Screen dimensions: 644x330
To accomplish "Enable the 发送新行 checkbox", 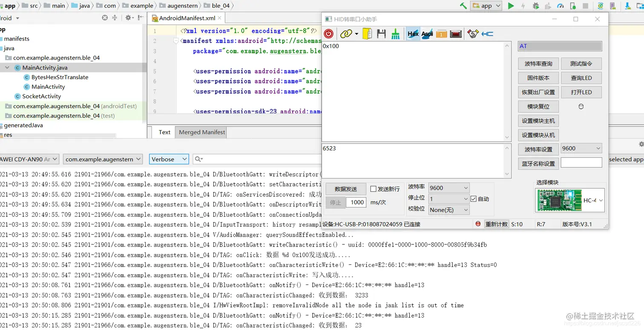I will tap(374, 189).
